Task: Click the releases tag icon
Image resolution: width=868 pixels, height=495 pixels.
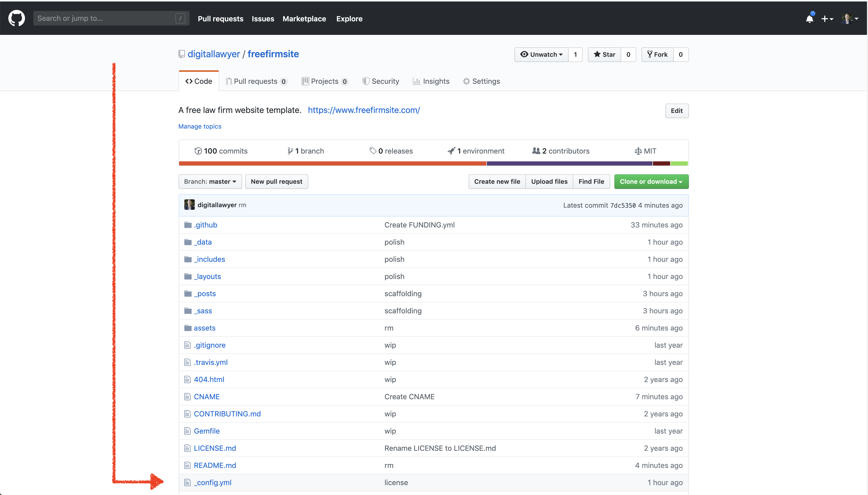Action: (x=373, y=151)
